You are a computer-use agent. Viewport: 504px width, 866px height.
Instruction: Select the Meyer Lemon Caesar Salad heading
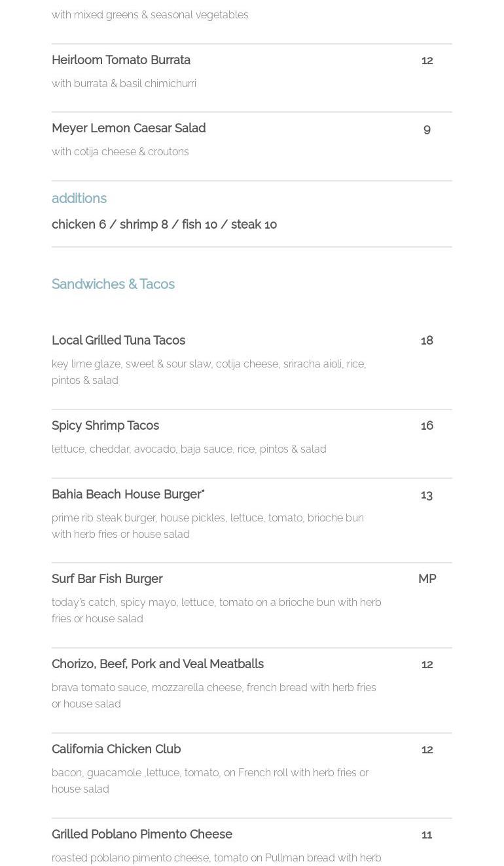(128, 128)
